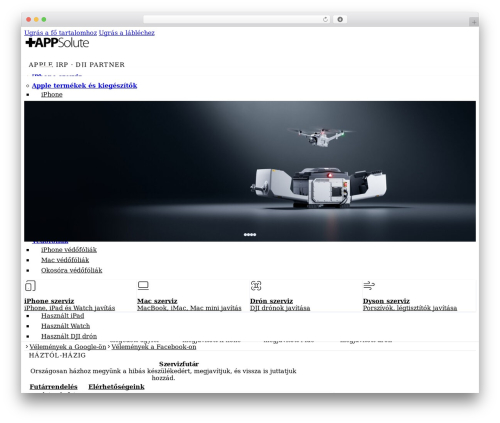Open 'Vélemények a Google-ön' link
Viewport: 500px width, 423px height.
click(68, 347)
